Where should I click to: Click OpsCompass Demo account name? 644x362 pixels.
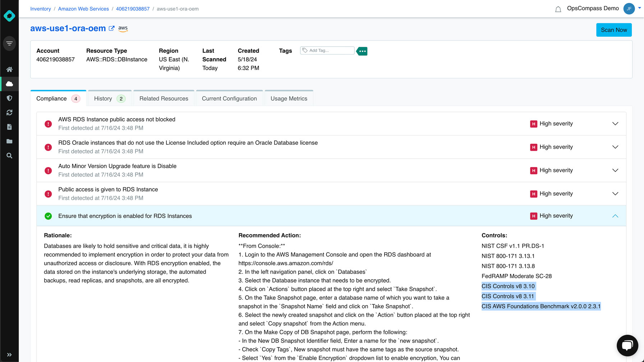tap(593, 8)
